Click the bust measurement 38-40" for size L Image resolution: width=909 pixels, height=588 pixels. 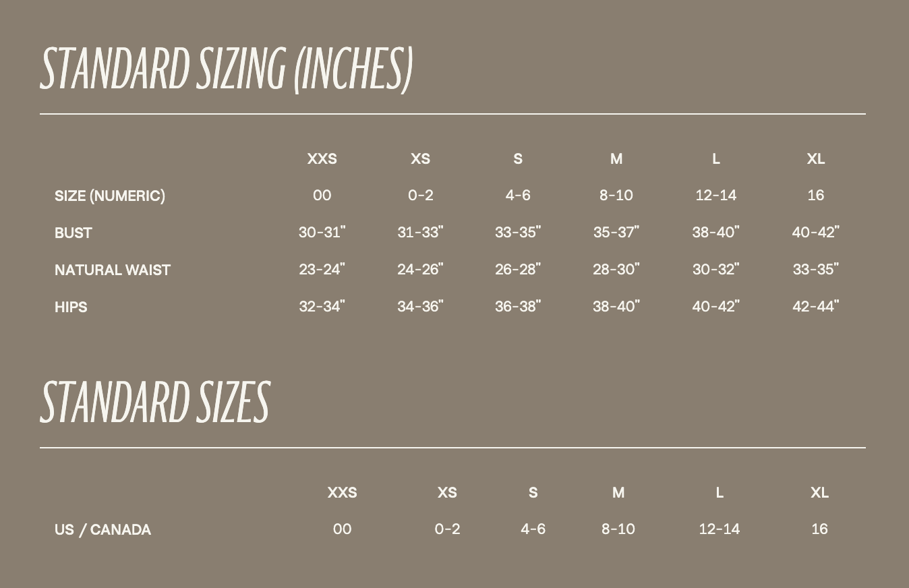click(x=715, y=233)
